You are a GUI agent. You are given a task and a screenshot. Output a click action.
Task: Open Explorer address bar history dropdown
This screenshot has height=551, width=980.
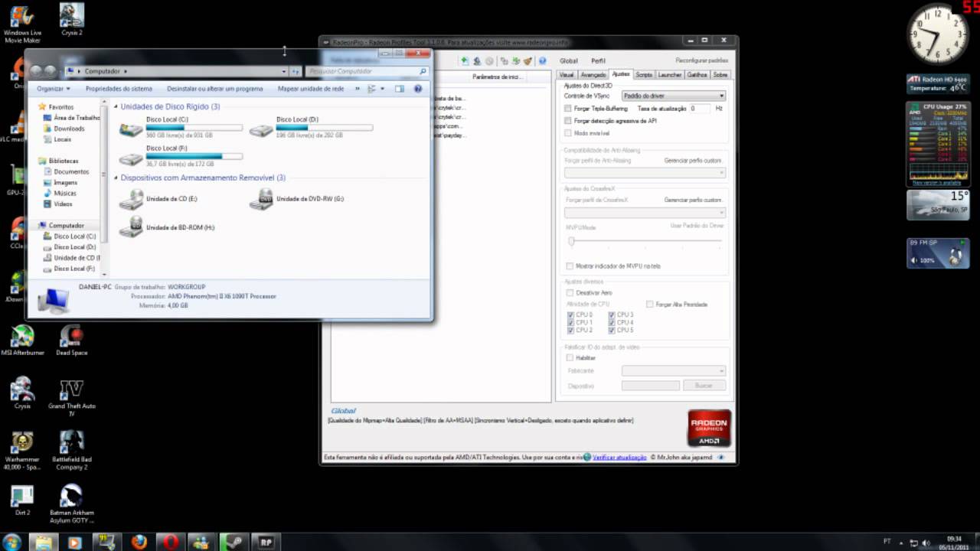tap(284, 71)
